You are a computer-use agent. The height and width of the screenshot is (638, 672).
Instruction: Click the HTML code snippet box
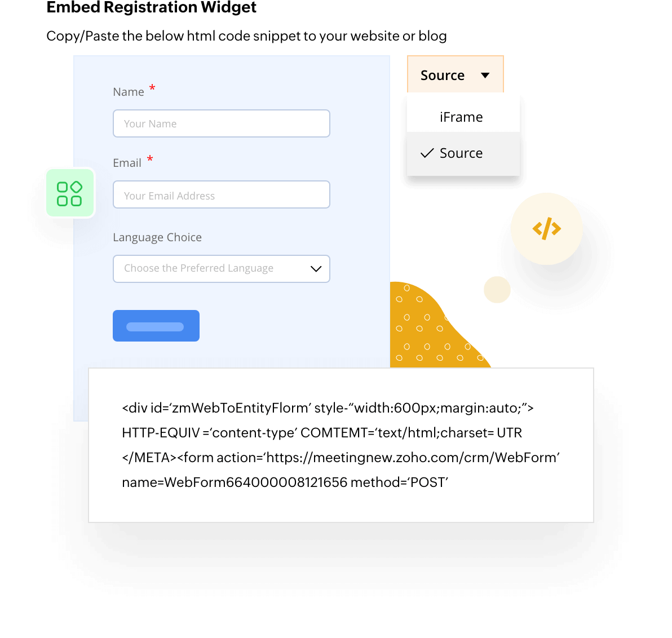tap(341, 445)
